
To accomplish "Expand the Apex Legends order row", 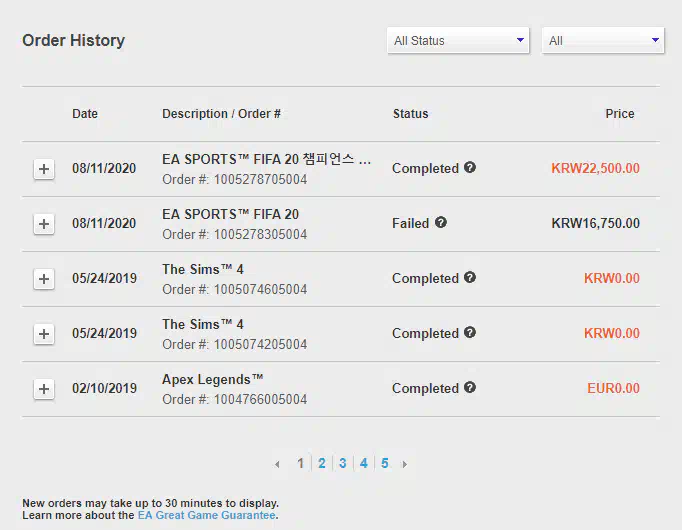I will click(x=44, y=389).
